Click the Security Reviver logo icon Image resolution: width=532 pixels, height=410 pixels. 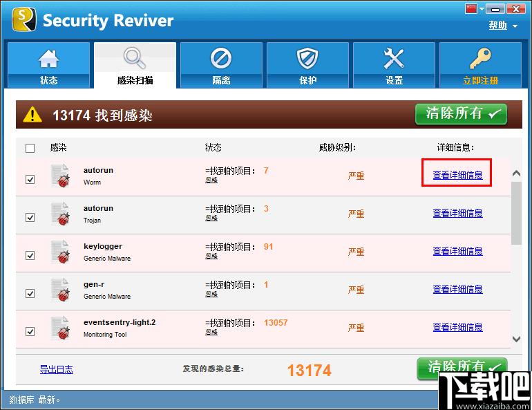(24, 19)
